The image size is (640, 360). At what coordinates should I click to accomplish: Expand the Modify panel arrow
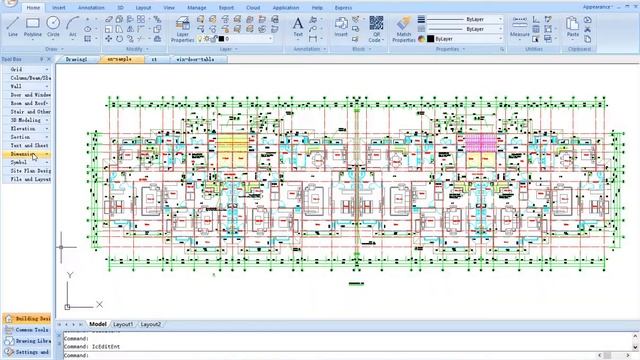147,49
